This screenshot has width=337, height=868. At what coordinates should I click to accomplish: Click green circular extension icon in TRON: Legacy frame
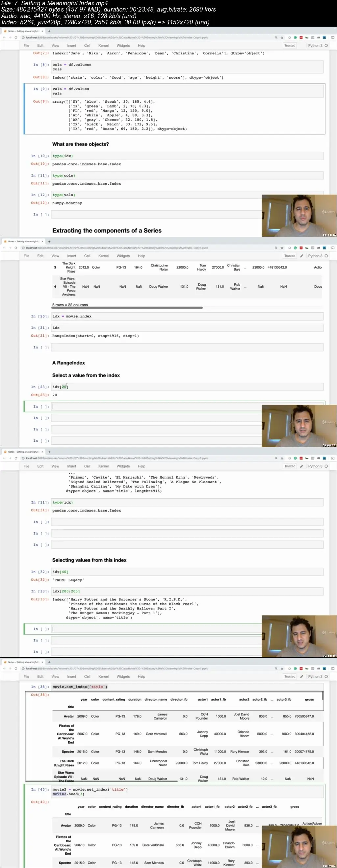295,458
